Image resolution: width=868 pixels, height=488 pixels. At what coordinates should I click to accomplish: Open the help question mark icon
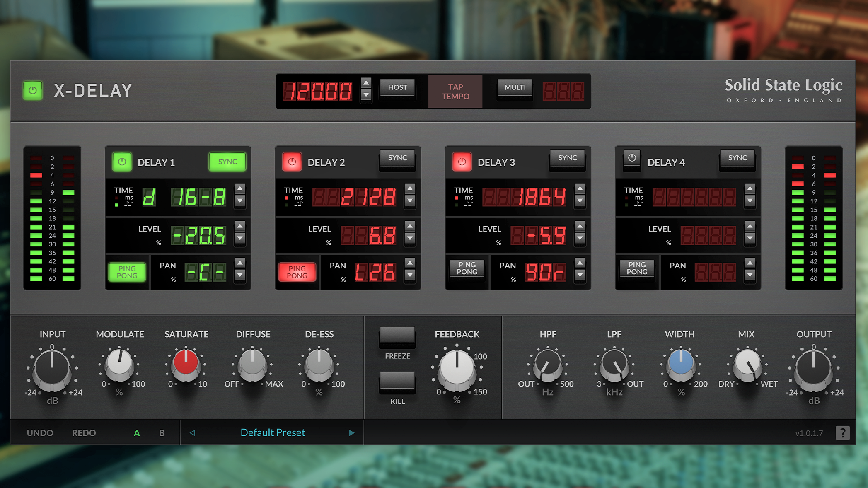pyautogui.click(x=842, y=433)
